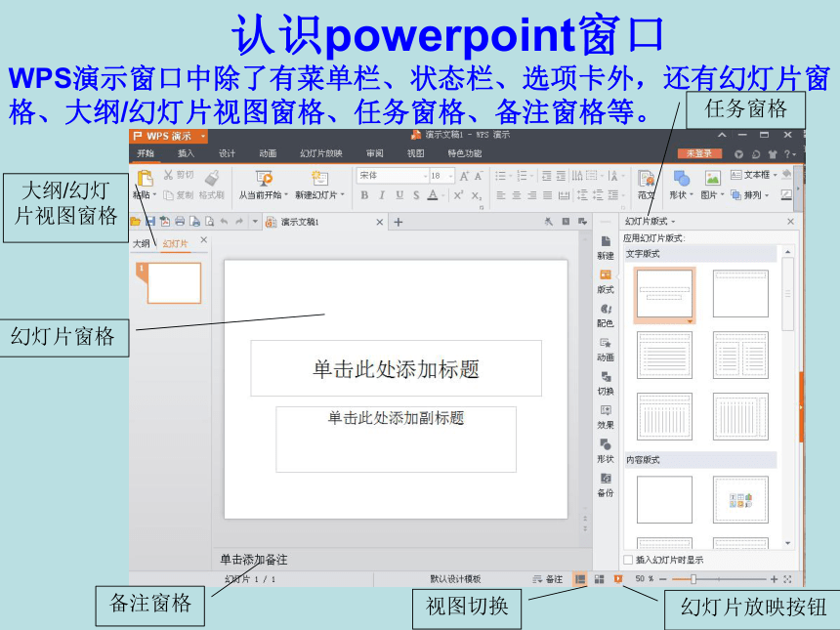Click the Copy (复制) button
The image size is (840, 630).
[178, 195]
